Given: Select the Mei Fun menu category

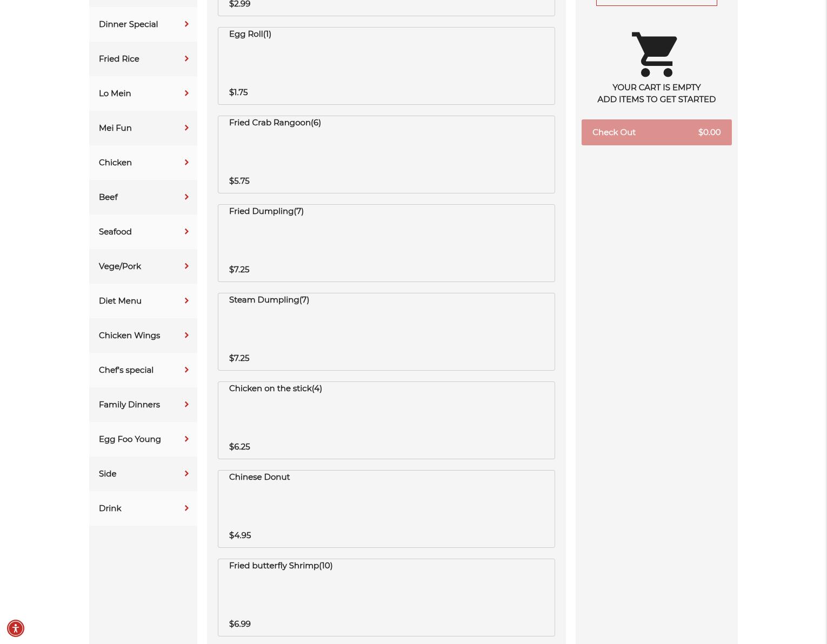Looking at the screenshot, I should pos(143,128).
